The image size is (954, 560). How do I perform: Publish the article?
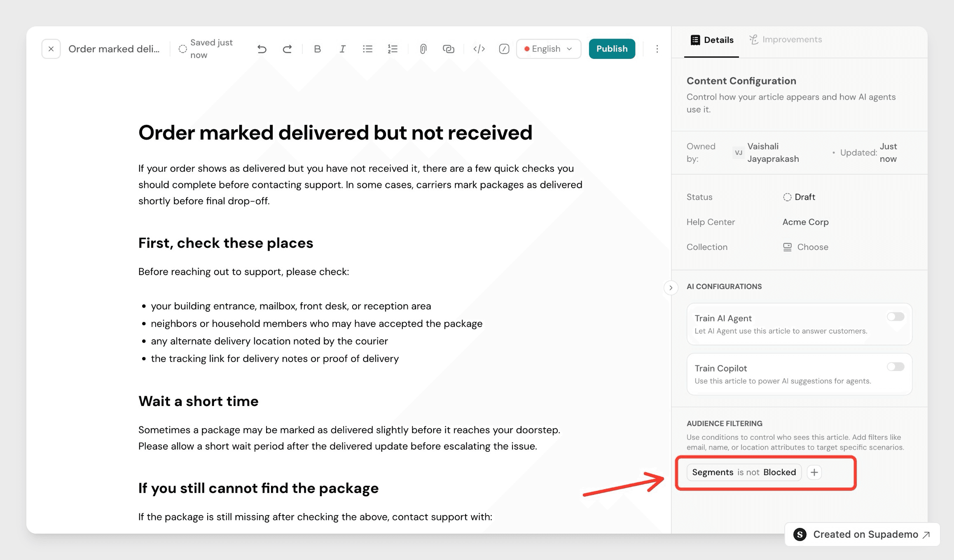point(612,49)
